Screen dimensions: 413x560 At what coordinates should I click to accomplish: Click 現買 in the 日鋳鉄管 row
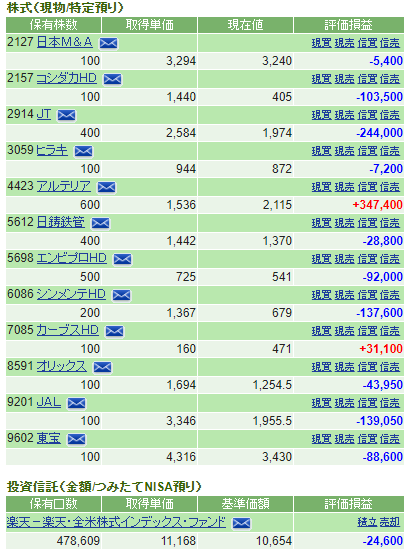(322, 223)
